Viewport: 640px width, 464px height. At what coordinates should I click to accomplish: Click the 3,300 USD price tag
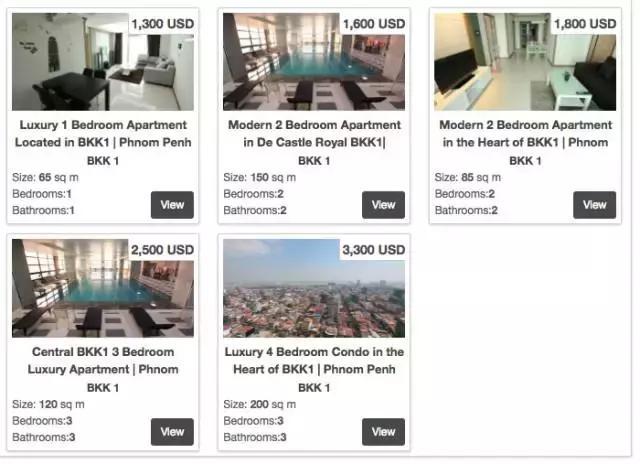(x=373, y=250)
